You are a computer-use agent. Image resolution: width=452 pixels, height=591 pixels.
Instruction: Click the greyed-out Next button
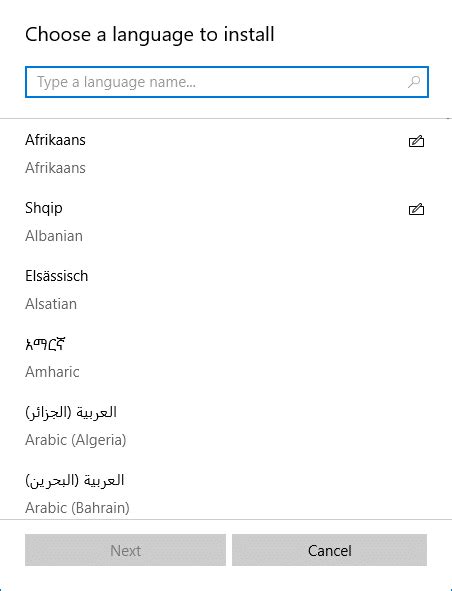(x=126, y=550)
